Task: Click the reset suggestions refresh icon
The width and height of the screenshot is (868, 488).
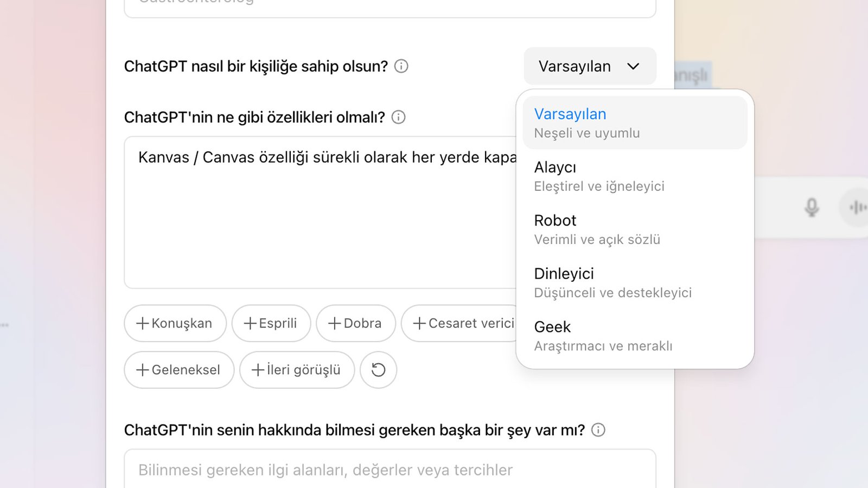Action: tap(378, 370)
